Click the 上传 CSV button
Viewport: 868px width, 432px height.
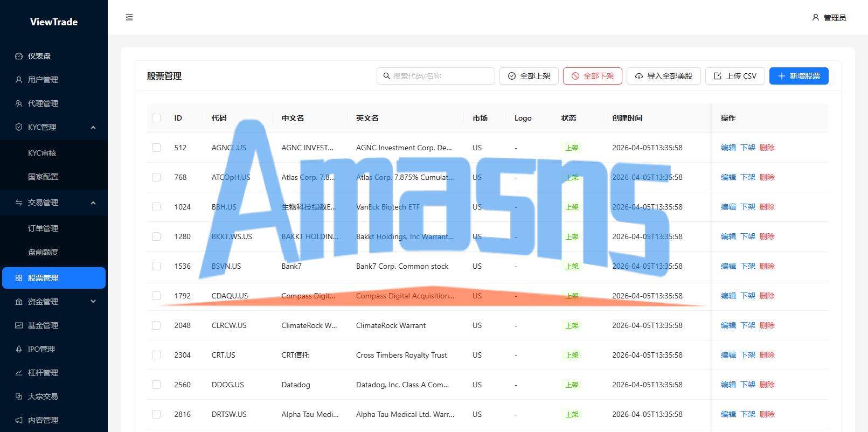735,76
